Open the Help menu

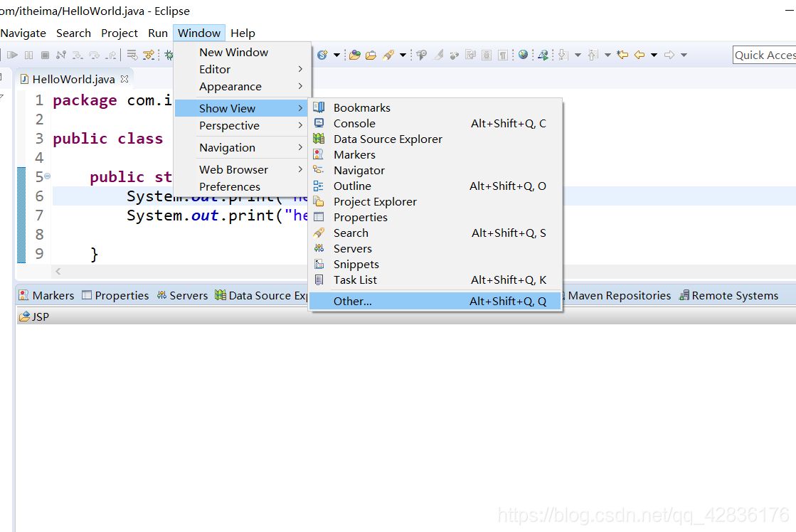[x=243, y=33]
